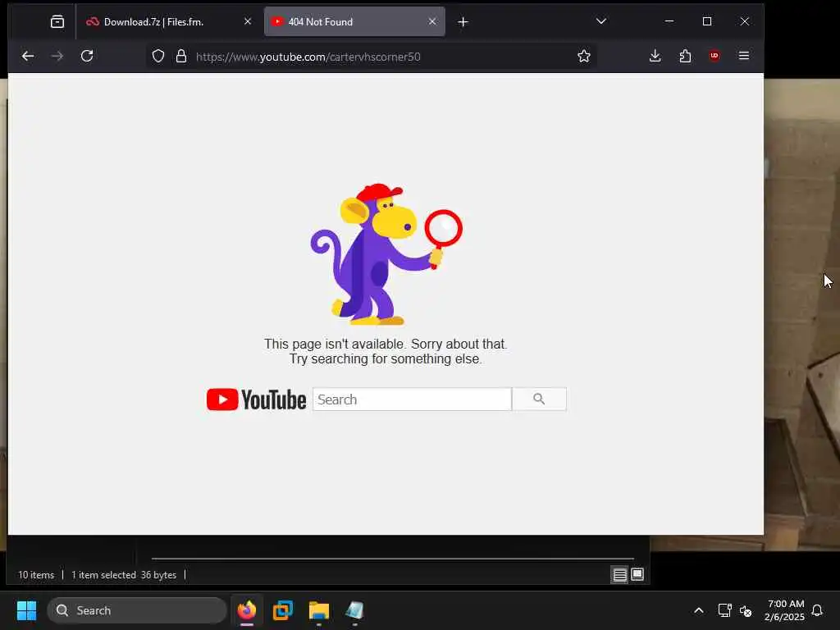The width and height of the screenshot is (840, 630).
Task: Open Firefox View recent browsing icon
Action: [57, 21]
